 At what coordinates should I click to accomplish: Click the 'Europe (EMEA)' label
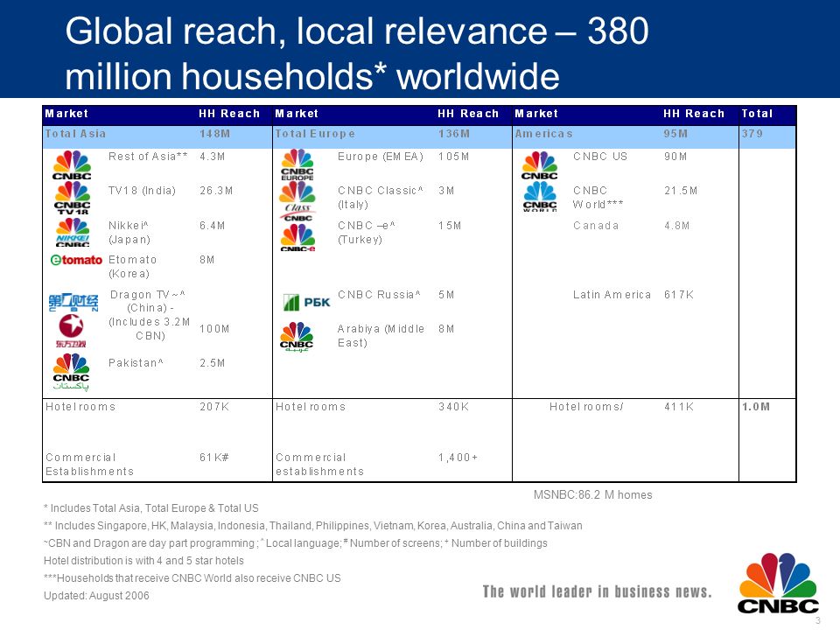point(381,157)
